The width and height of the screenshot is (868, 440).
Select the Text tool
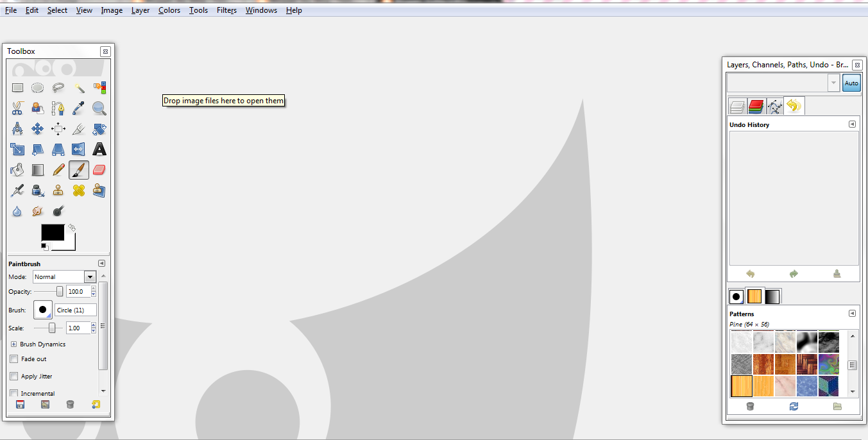[x=99, y=149]
